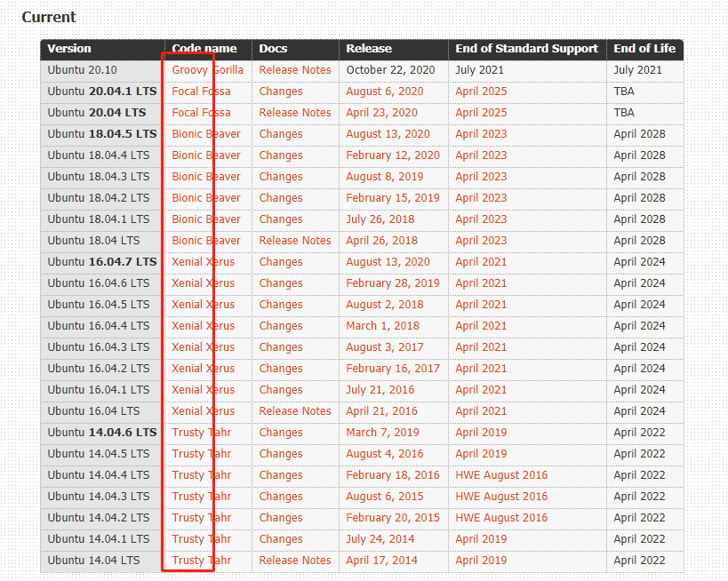The width and height of the screenshot is (728, 581).
Task: Click April 2023 support date for Ubuntu 18.04.3 LTS
Action: coord(481,177)
